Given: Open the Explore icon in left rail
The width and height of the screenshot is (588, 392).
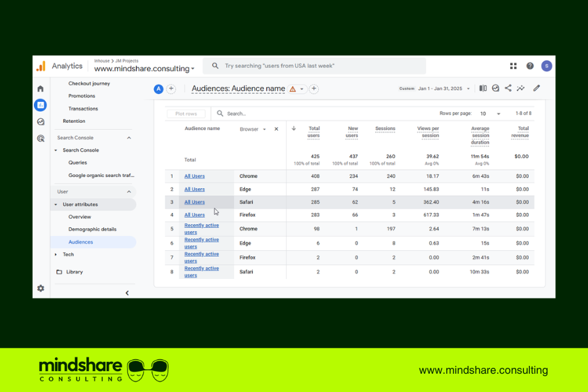Looking at the screenshot, I should (41, 122).
